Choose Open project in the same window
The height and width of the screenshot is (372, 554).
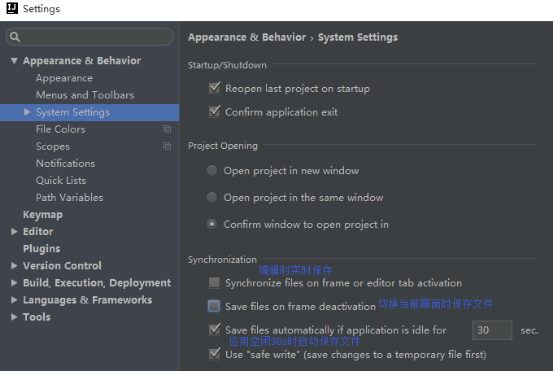coord(212,197)
